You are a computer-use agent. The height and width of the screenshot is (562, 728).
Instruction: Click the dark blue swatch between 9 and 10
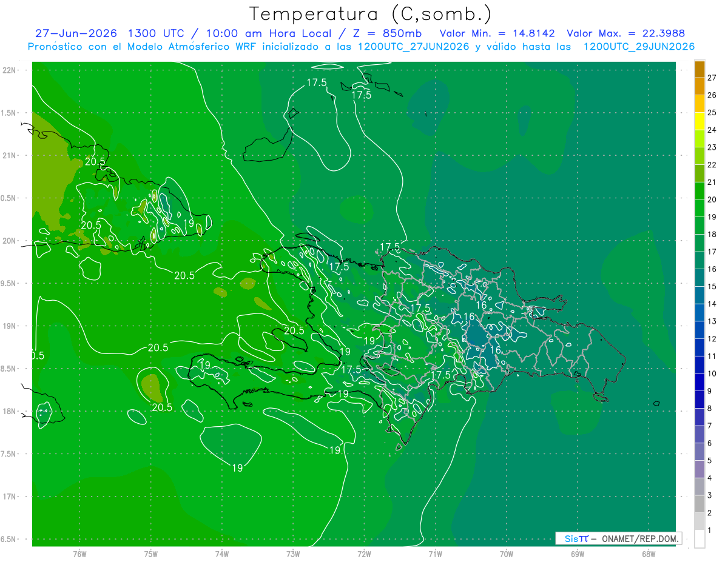(x=699, y=382)
